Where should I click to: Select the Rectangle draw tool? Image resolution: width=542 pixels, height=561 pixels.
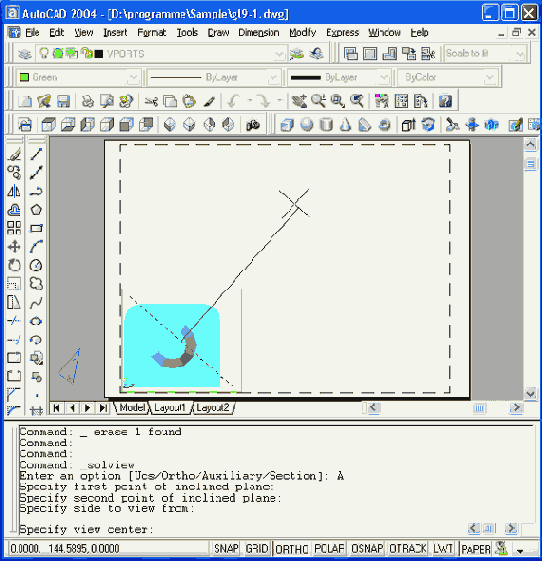[36, 228]
